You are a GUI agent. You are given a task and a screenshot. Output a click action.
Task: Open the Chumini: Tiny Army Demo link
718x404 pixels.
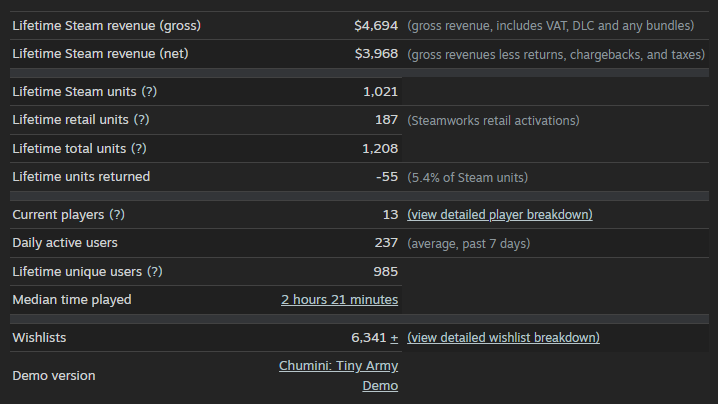click(339, 376)
